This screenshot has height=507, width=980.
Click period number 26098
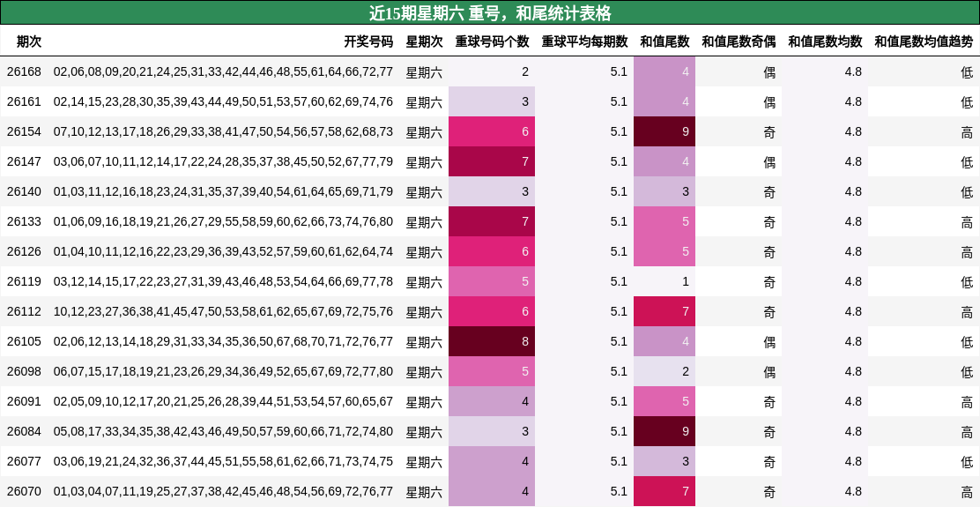pos(24,372)
